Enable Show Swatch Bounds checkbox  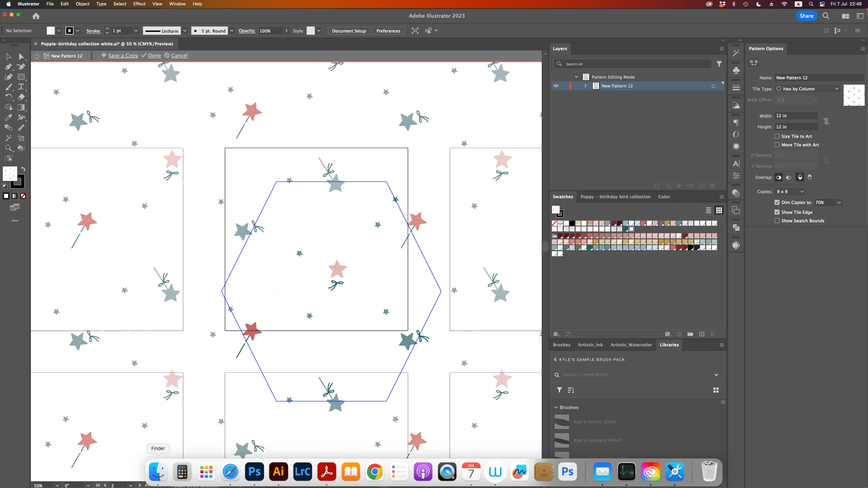[x=777, y=221]
